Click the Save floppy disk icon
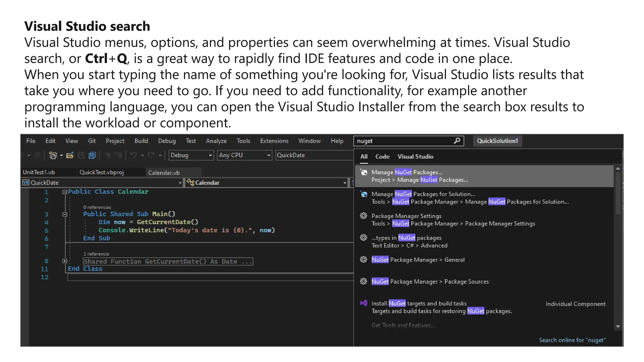Image resolution: width=644 pixels, height=362 pixels. [x=81, y=155]
